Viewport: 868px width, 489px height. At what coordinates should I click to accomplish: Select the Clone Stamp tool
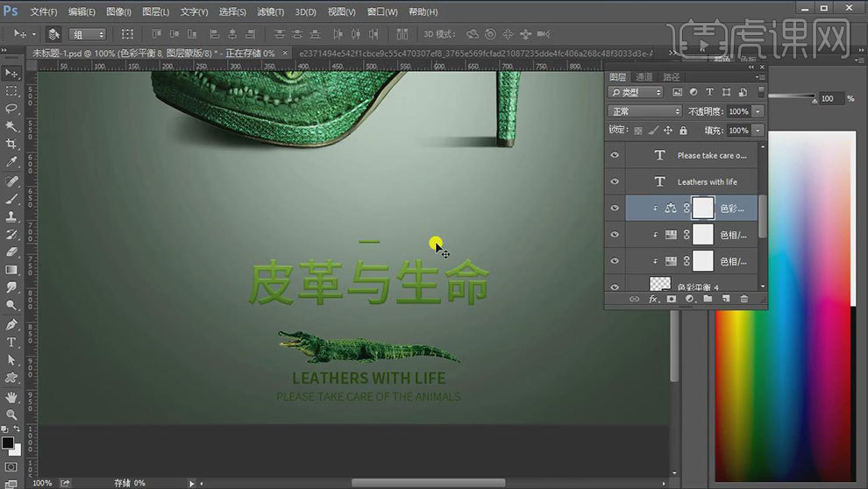11,216
